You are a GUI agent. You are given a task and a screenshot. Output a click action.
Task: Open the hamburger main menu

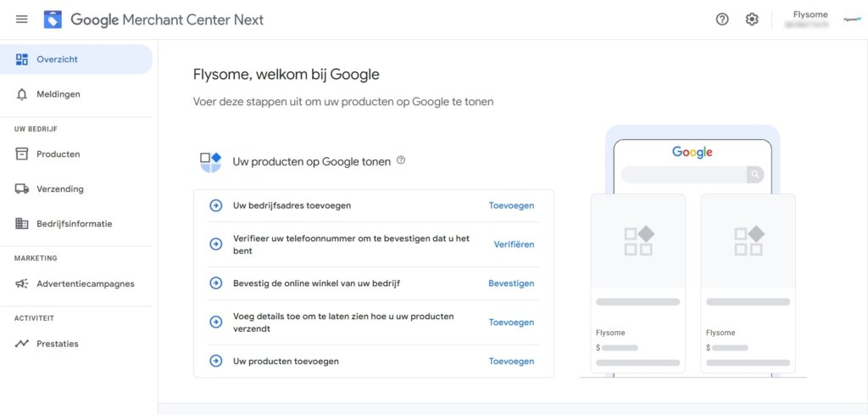(x=21, y=20)
